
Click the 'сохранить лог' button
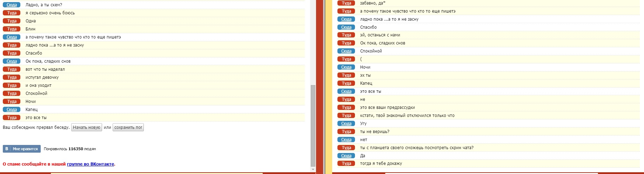(x=128, y=127)
